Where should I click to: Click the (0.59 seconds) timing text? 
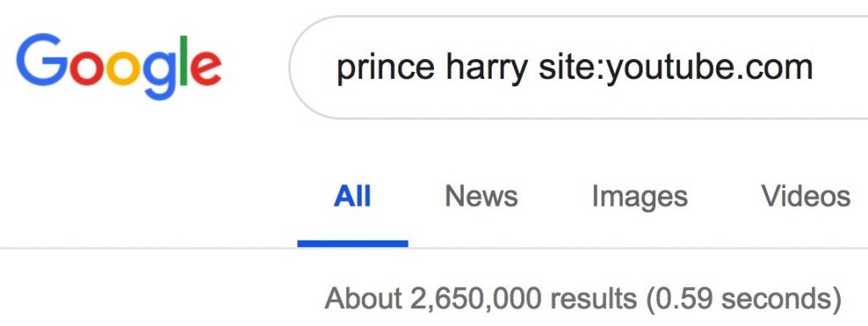(x=743, y=300)
